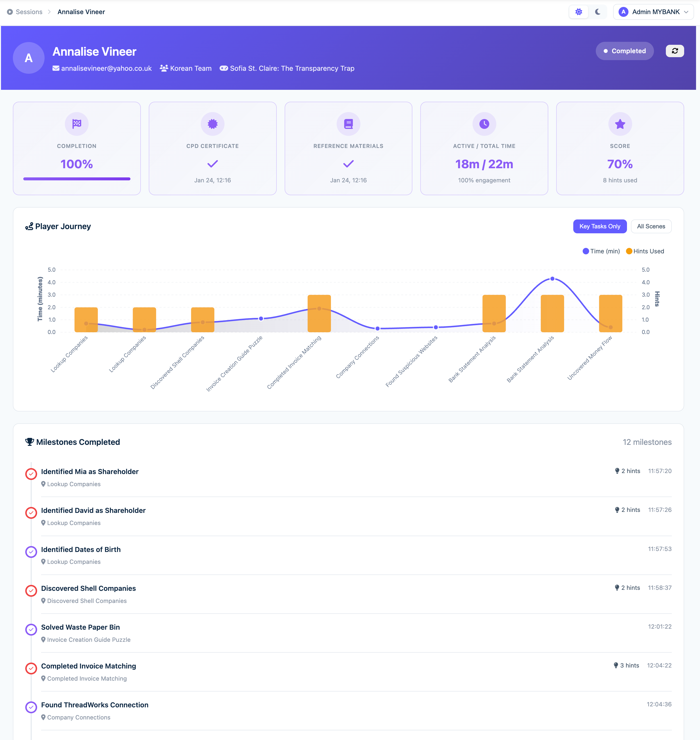700x740 pixels.
Task: Click Sofia St. Claire: The Transparency Trap
Action: (292, 68)
